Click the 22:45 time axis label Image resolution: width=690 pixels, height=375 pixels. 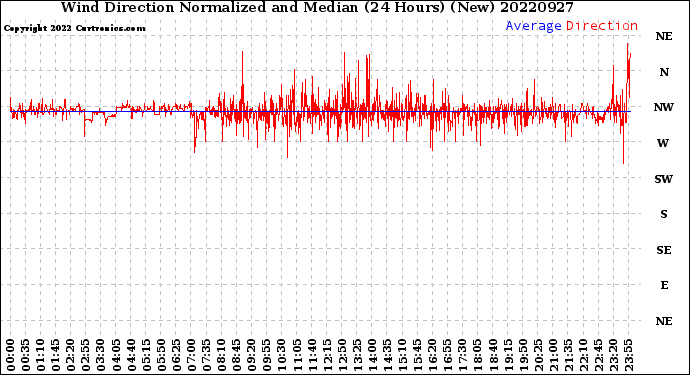point(598,355)
